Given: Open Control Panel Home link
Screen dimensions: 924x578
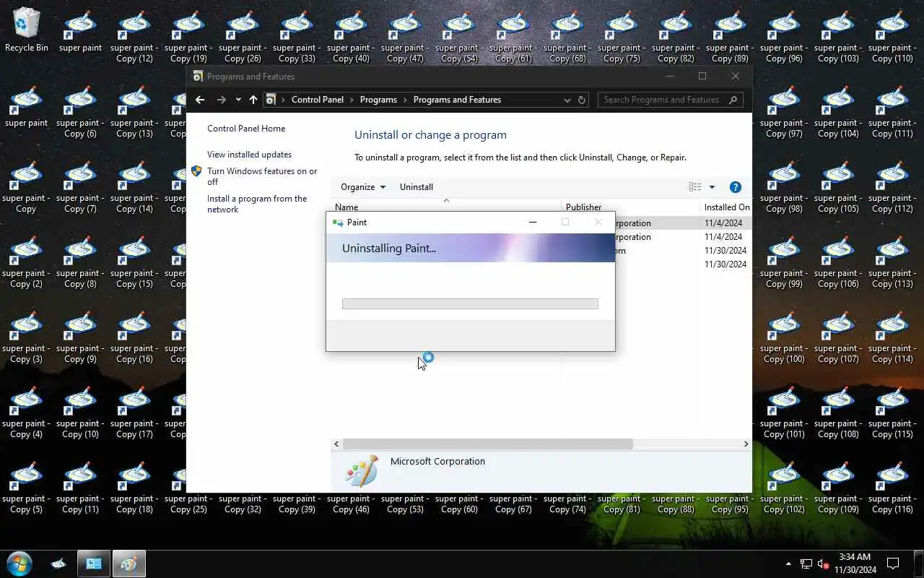Looking at the screenshot, I should point(246,129).
